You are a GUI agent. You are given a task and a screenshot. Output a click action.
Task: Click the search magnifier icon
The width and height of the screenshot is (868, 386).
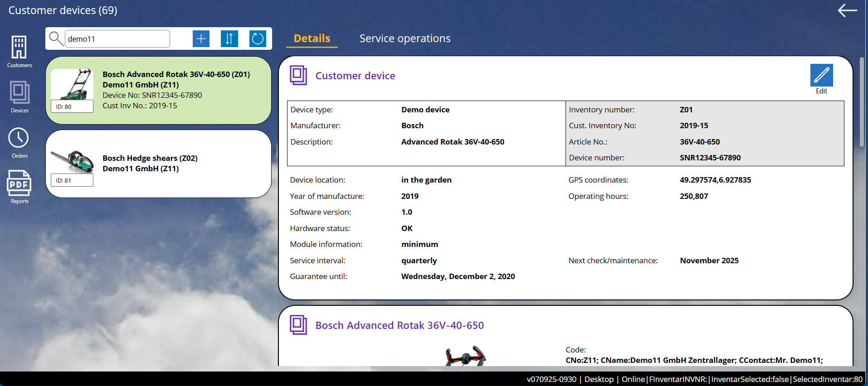click(x=56, y=39)
